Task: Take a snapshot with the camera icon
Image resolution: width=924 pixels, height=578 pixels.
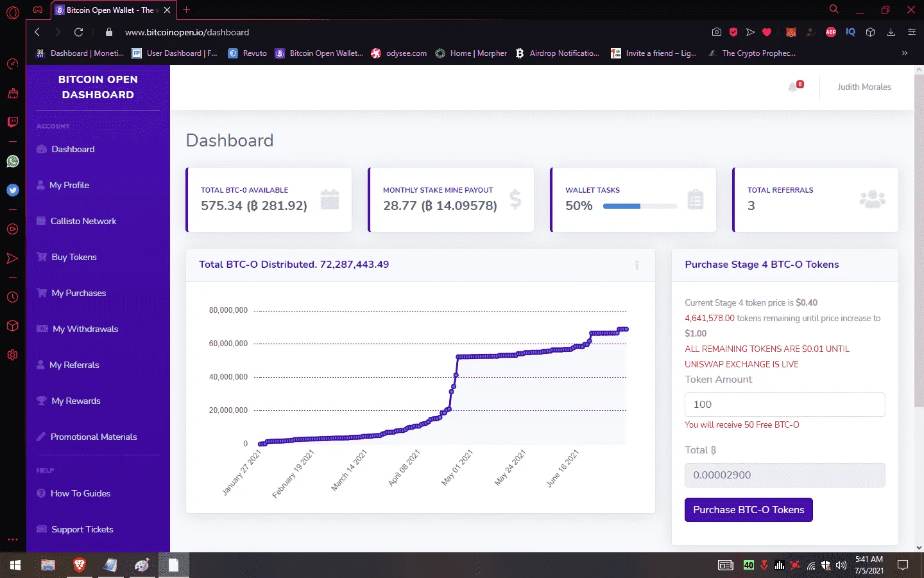Action: (x=716, y=32)
